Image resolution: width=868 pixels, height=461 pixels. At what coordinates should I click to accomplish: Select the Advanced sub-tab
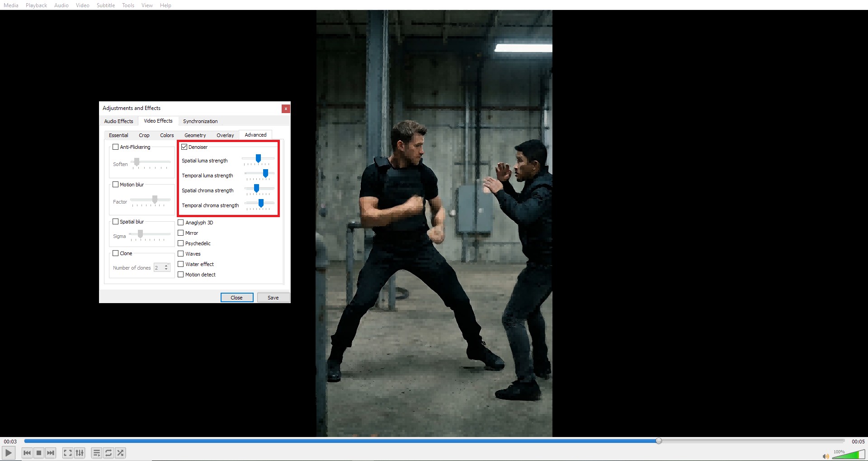point(255,135)
